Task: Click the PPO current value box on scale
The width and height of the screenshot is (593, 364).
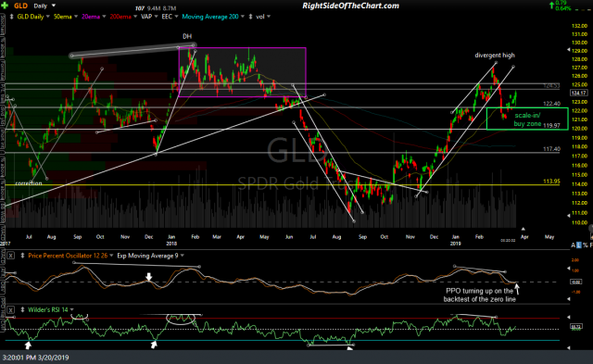Action: pos(576,282)
